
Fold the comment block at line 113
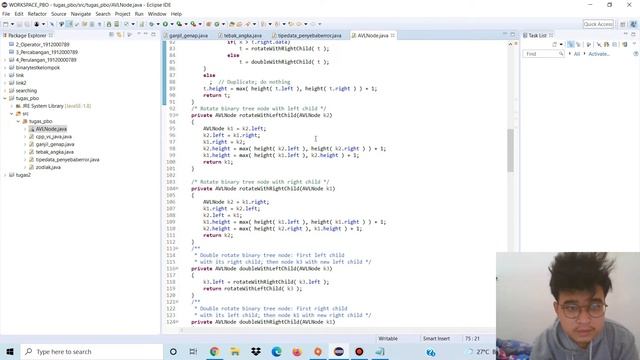point(177,249)
